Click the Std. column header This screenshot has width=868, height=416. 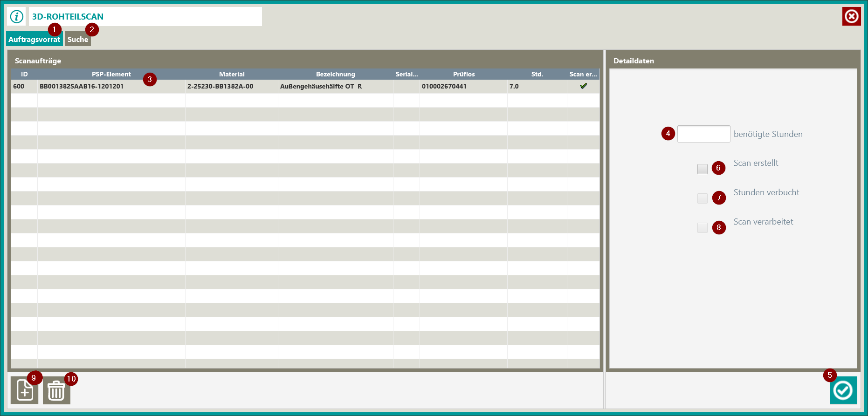(x=537, y=74)
